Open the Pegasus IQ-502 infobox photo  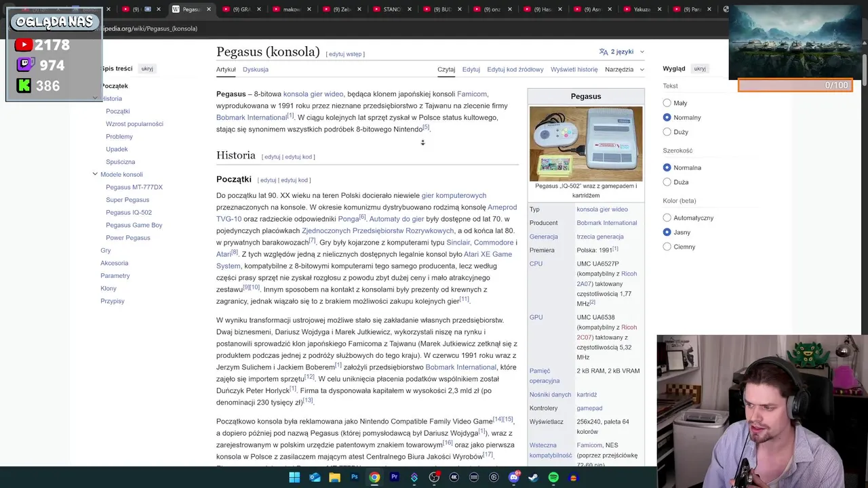(586, 144)
